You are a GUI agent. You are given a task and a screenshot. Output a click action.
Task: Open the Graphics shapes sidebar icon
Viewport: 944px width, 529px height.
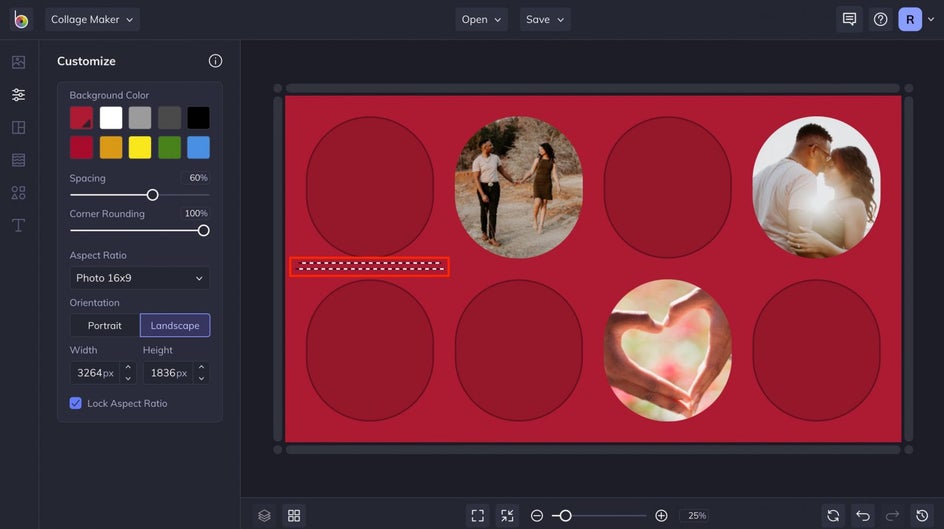(19, 193)
